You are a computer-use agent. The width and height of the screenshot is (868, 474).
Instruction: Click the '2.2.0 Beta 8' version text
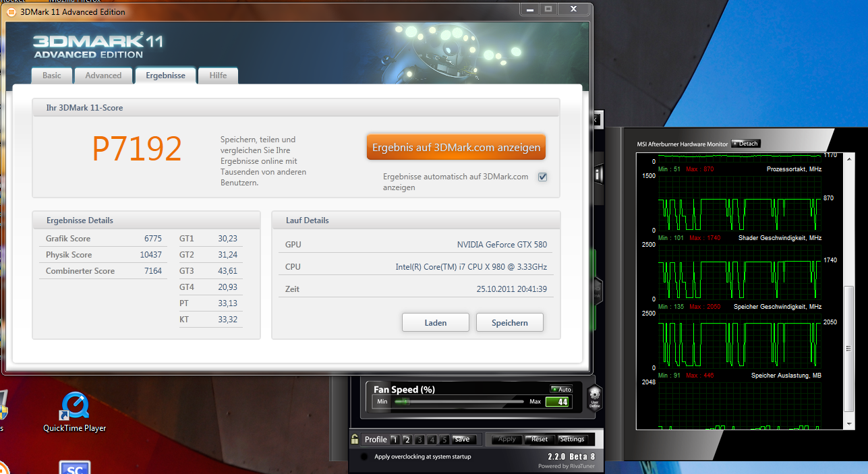click(571, 456)
